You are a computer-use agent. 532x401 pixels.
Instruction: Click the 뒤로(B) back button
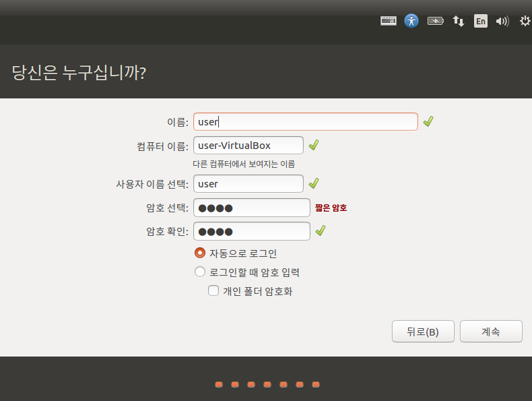[423, 332]
